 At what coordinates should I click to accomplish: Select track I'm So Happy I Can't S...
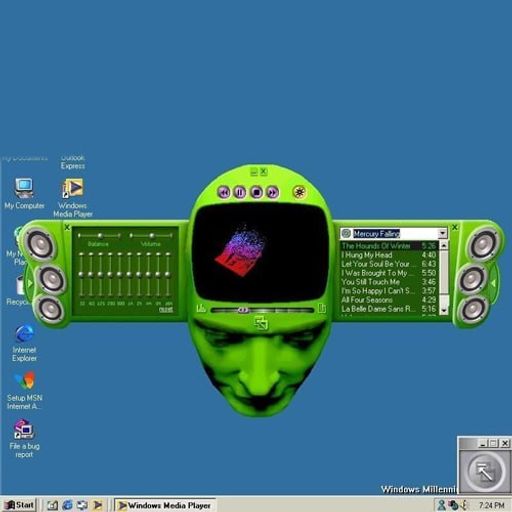(x=389, y=291)
